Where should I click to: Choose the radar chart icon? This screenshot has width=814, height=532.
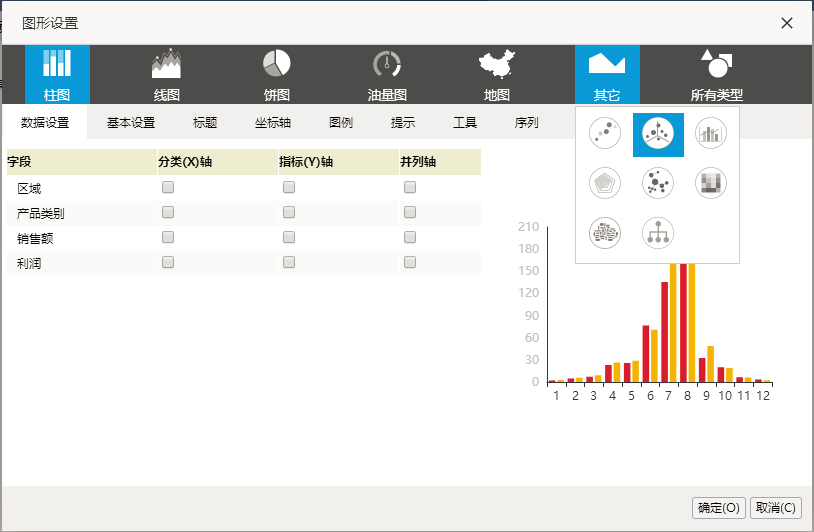pyautogui.click(x=605, y=183)
